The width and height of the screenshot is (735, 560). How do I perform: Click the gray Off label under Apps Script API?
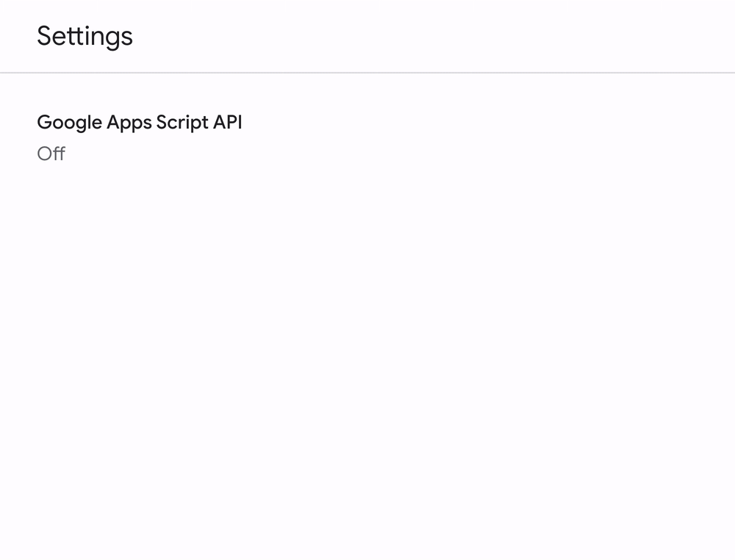51,154
